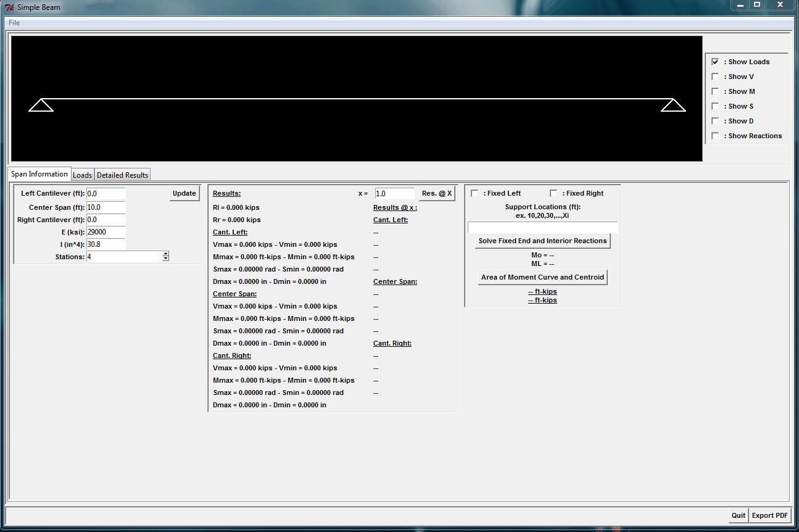
Task: Click the Center Span (ft) field
Action: tap(106, 207)
